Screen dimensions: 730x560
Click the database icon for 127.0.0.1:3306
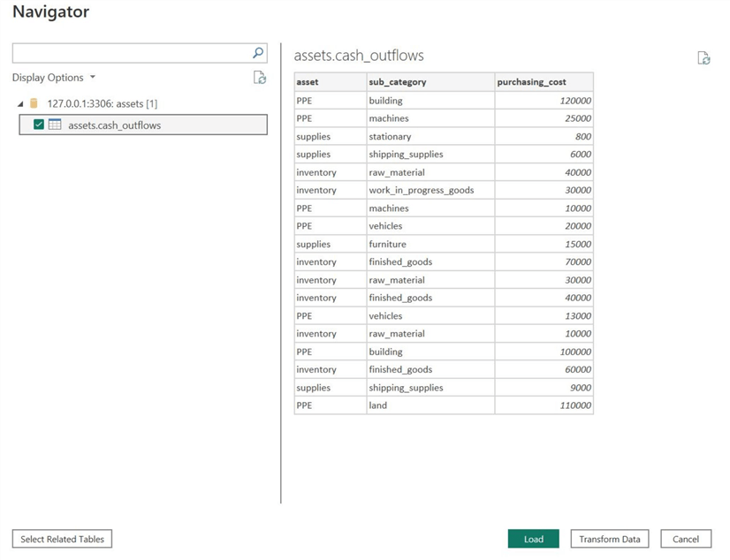(34, 103)
